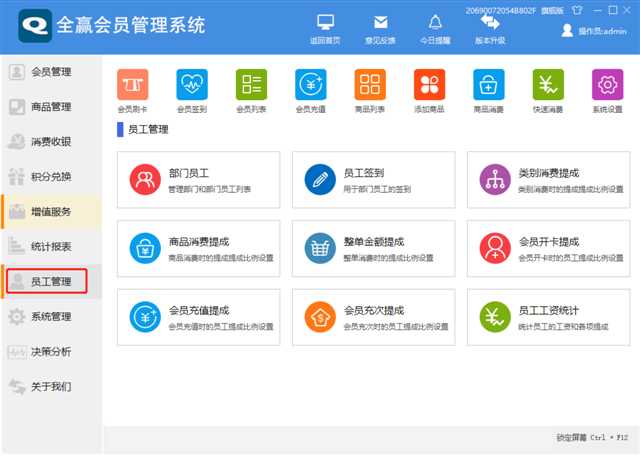Click the 操作员:admin user icon
The width and height of the screenshot is (640, 456).
pyautogui.click(x=567, y=31)
